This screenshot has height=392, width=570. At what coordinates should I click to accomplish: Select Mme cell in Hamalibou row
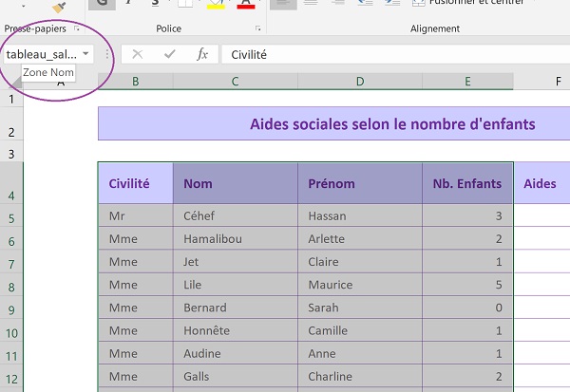pos(136,238)
